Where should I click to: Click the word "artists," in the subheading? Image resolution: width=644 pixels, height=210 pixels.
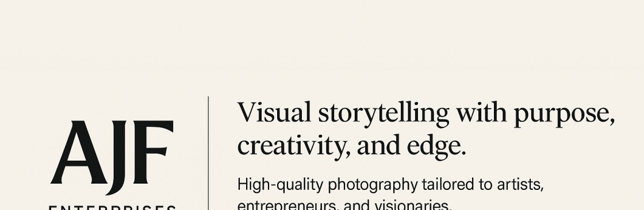(x=520, y=185)
